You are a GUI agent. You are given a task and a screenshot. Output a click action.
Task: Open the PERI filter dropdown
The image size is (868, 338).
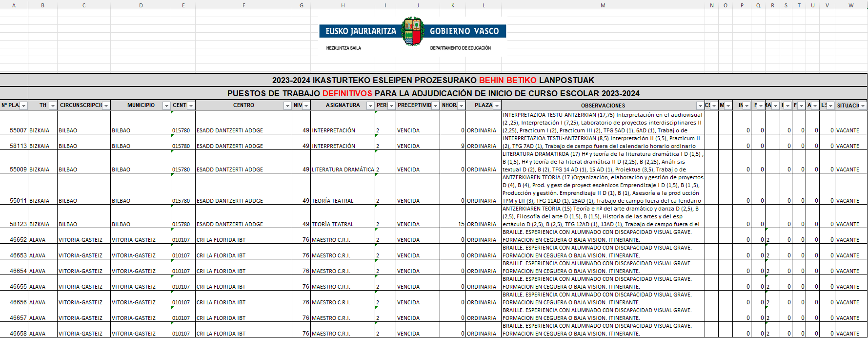(x=391, y=106)
